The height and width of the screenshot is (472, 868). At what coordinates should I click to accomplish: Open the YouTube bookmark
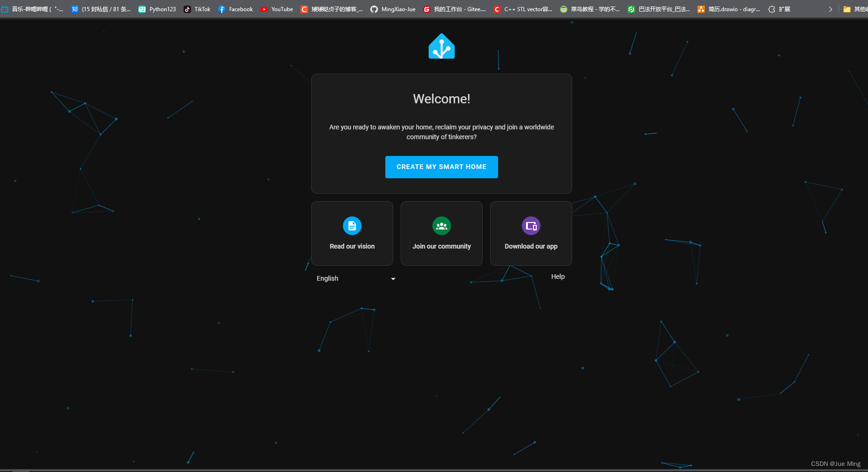[x=277, y=9]
